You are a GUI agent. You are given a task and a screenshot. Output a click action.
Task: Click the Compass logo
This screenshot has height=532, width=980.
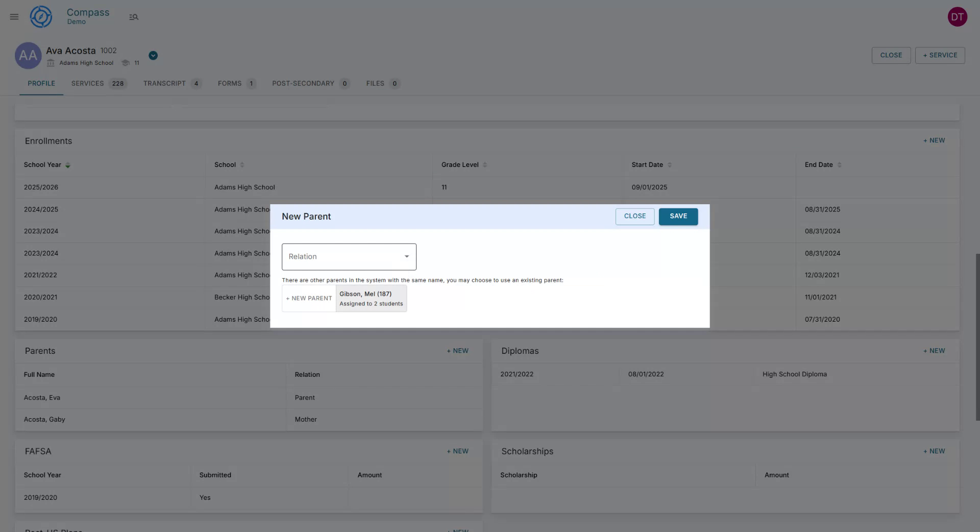[41, 16]
